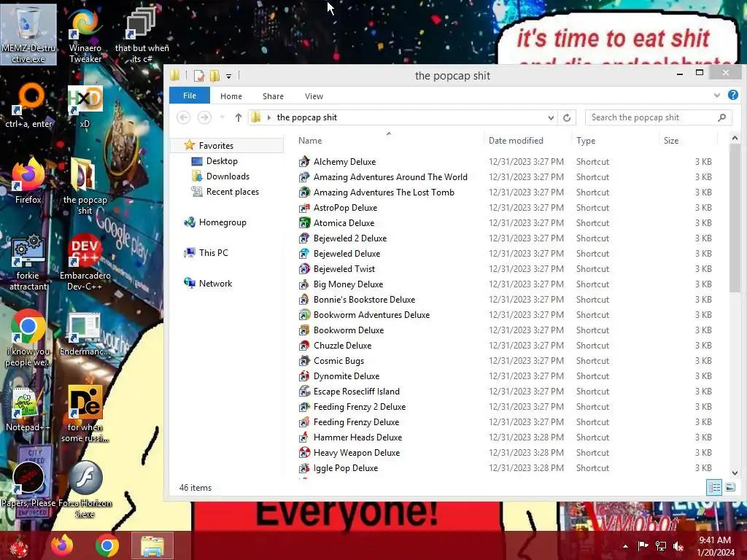Click the Properties quick access toolbar icon

[x=199, y=76]
